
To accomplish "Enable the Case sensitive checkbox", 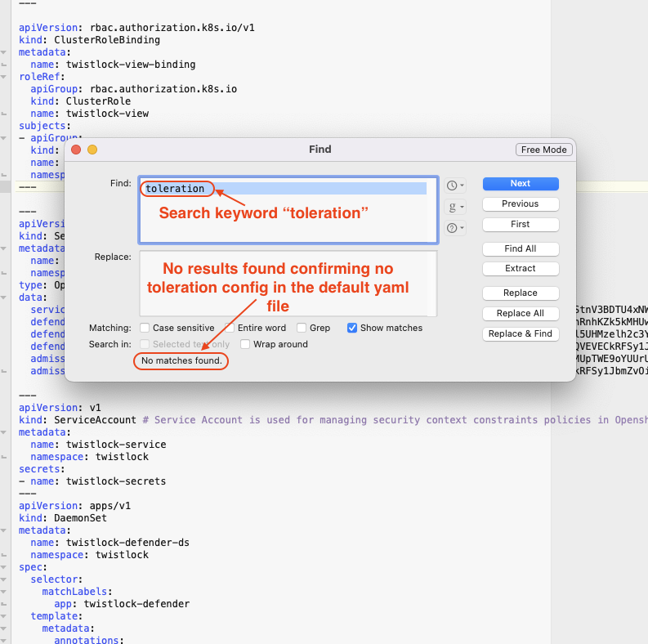I will pos(145,328).
